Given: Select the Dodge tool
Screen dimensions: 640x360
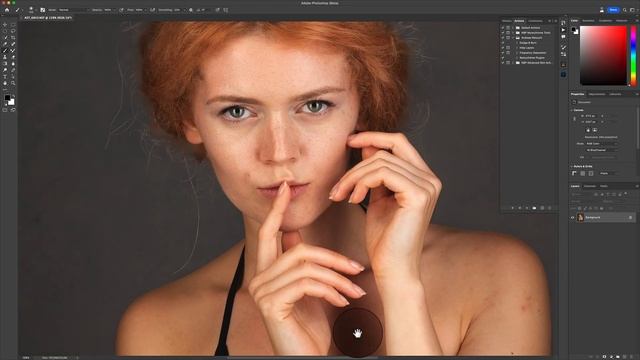Looking at the screenshot, I should pos(5,70).
